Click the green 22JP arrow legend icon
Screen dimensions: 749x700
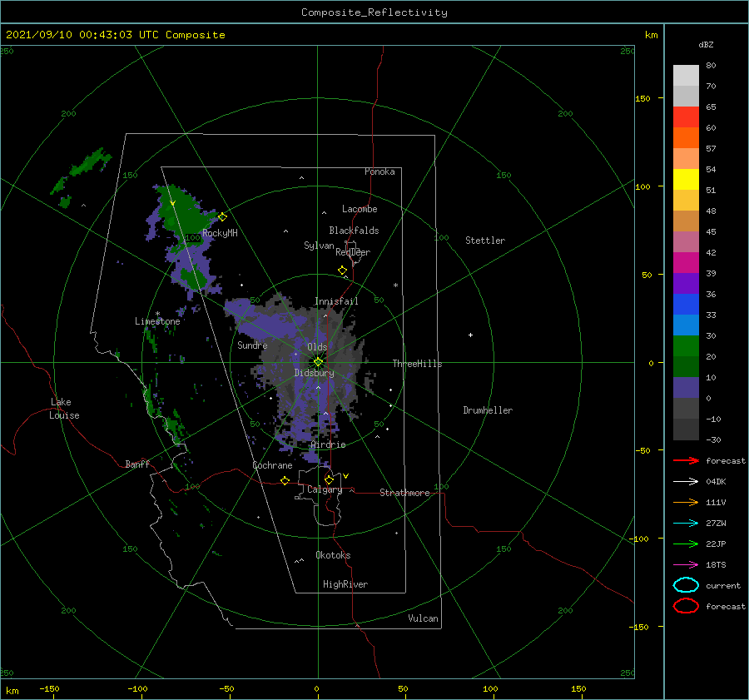[686, 544]
